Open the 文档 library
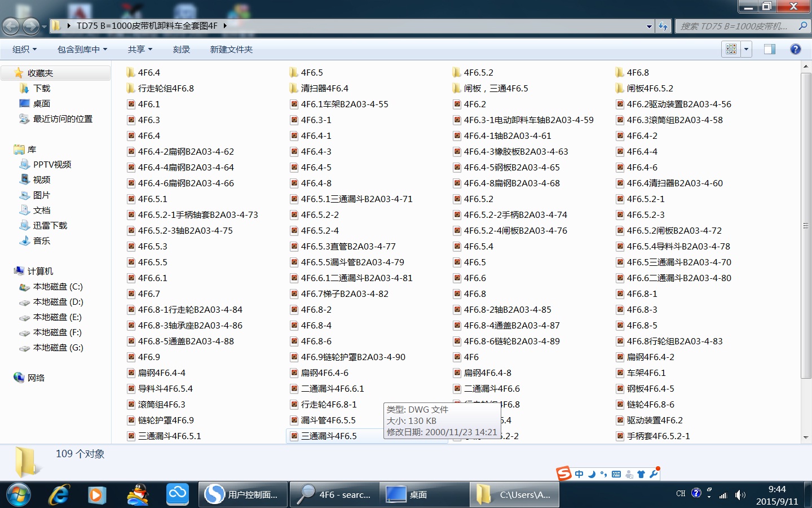Image resolution: width=812 pixels, height=508 pixels. 41,210
